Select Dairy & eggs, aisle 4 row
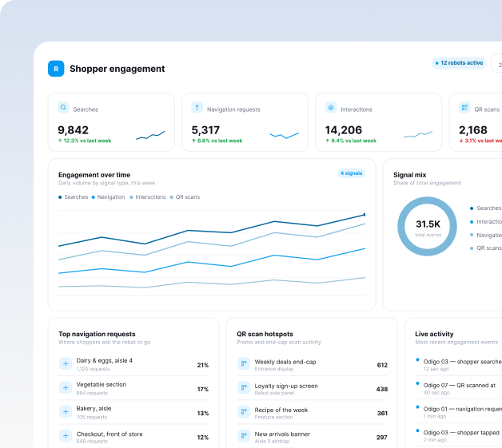This screenshot has width=502, height=448. pos(133,364)
